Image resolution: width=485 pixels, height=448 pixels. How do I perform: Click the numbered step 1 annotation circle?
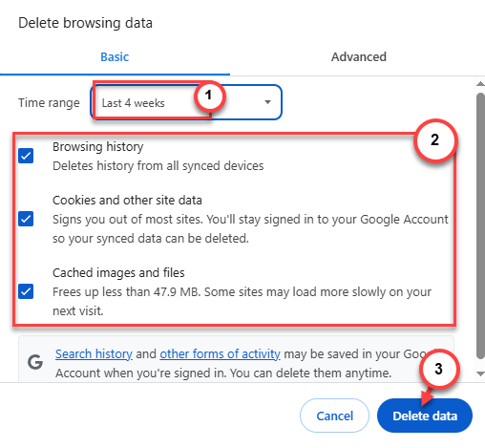tap(209, 96)
